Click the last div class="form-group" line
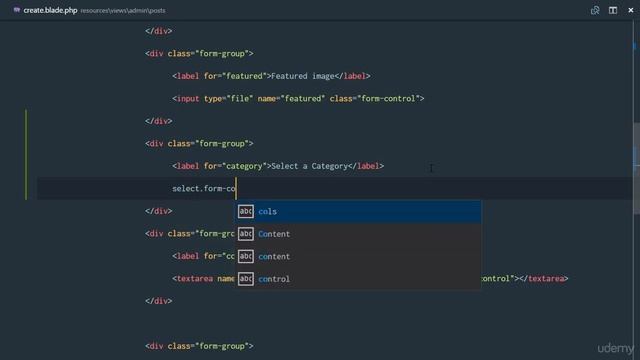The width and height of the screenshot is (640, 360). pos(199,346)
